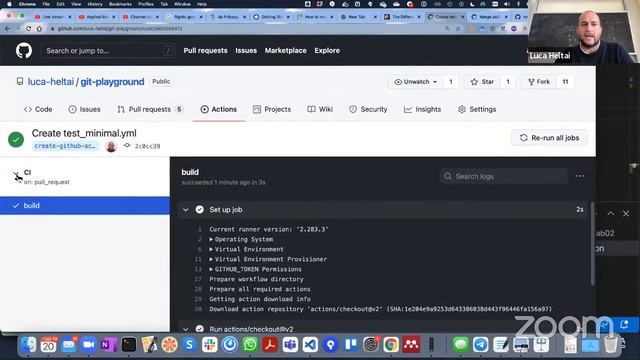This screenshot has width=640, height=360.
Task: Open the History menu in menu bar
Action: click(x=95, y=4)
